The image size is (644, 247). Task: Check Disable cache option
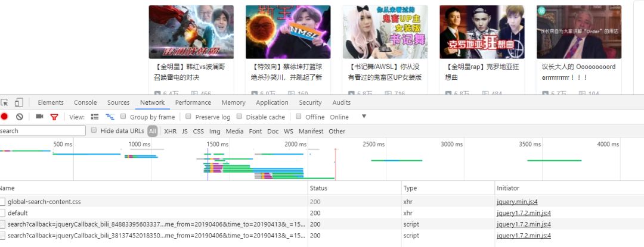tap(240, 116)
